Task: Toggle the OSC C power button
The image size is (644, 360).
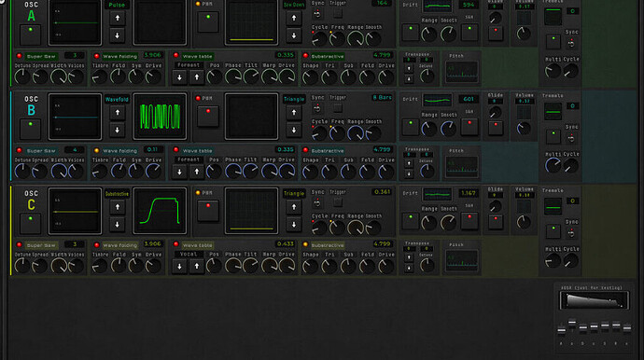Action: (31, 223)
